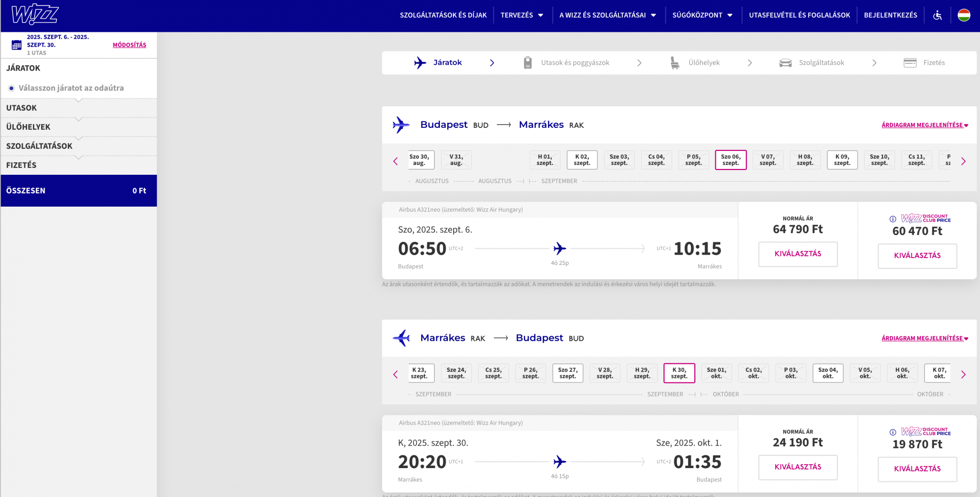This screenshot has width=980, height=497.
Task: Pick outbound date Szo 06, szept.
Action: point(731,160)
